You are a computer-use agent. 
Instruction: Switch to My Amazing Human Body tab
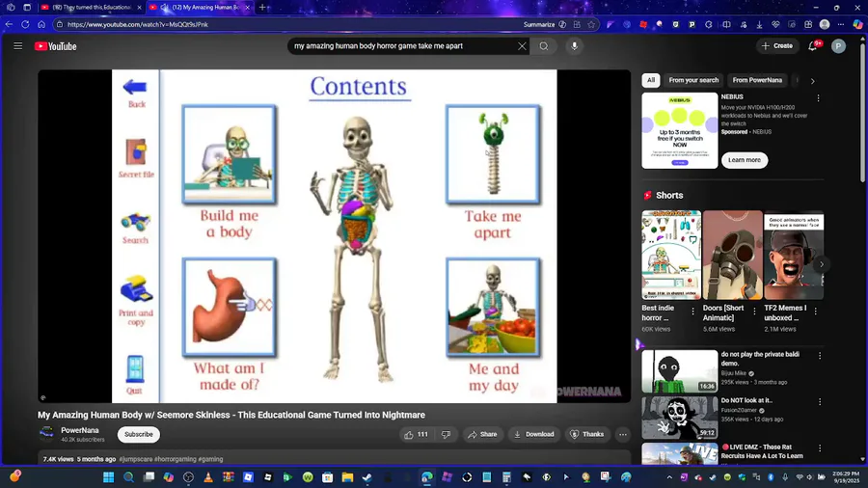[x=200, y=7]
